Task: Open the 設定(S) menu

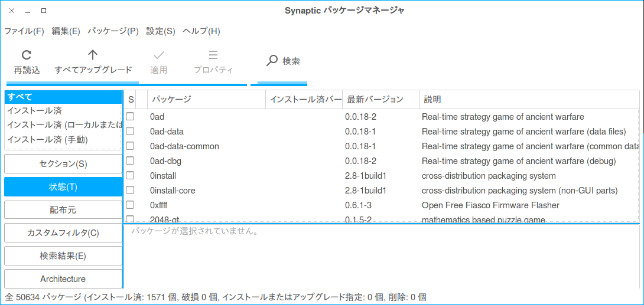Action: pos(161,32)
